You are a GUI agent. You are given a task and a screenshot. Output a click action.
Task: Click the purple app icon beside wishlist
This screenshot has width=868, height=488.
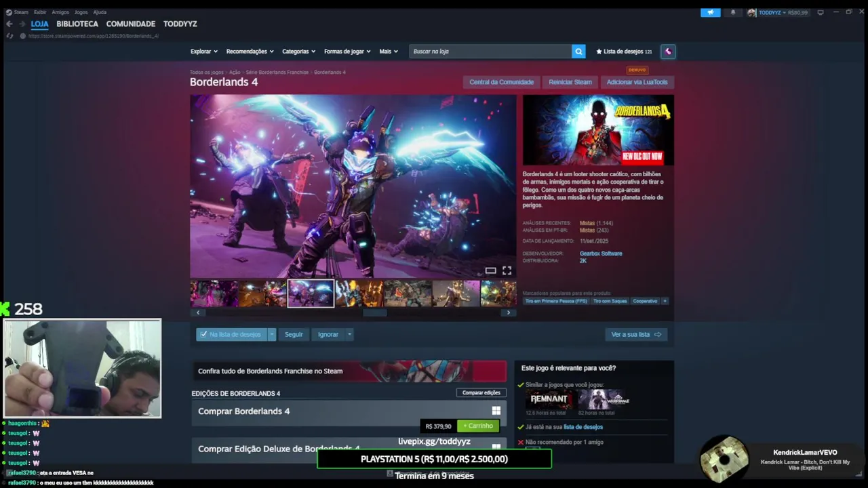pos(668,52)
